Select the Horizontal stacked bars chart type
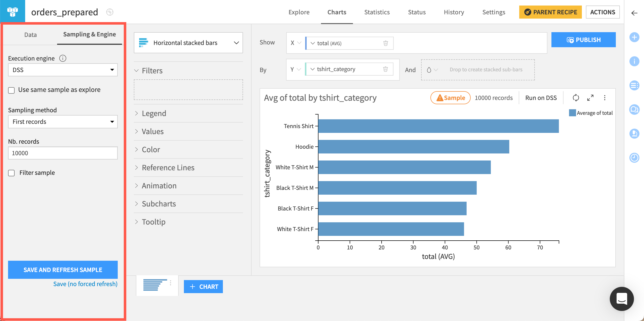 tap(188, 43)
